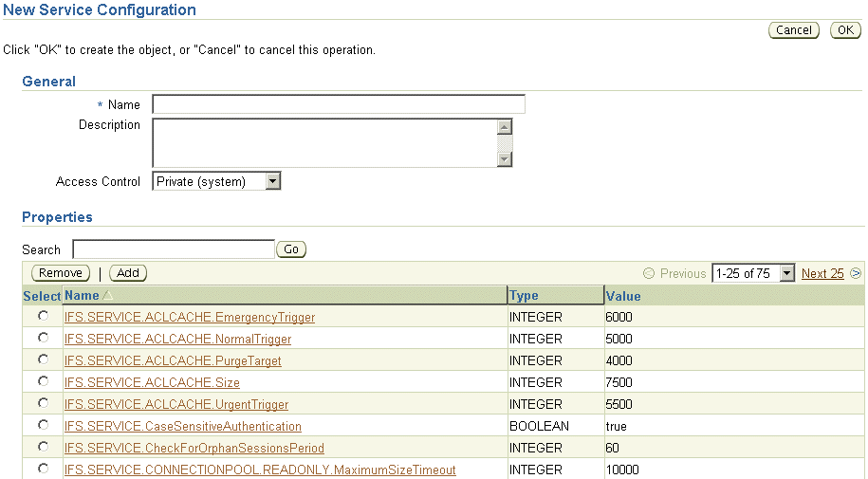This screenshot has width=868, height=479.
Task: Open IFS.SERVICE.CheckForOrphanSessionsPeriod link
Action: point(194,448)
